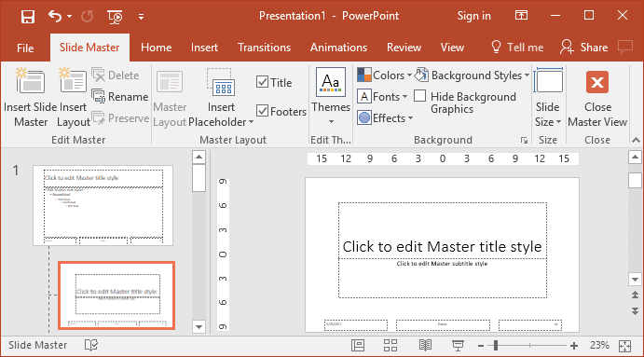Viewport: 644px width, 357px height.
Task: Open Customize Quick Access Toolbar arrow
Action: 141,17
